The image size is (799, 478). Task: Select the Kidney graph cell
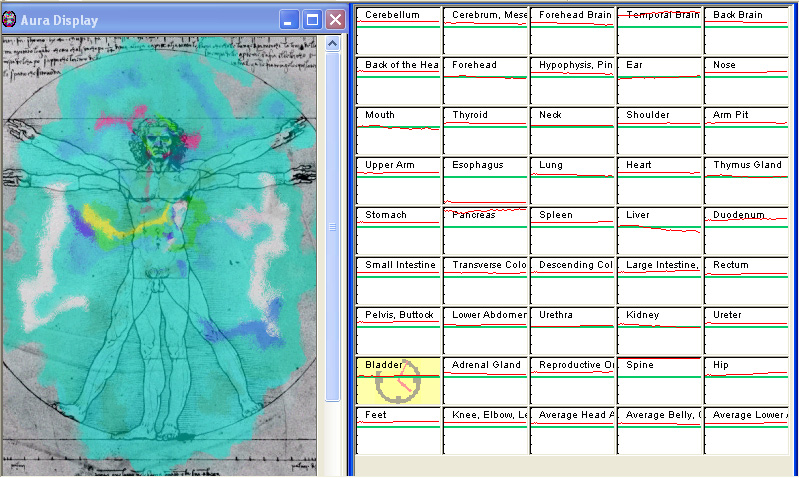click(659, 330)
